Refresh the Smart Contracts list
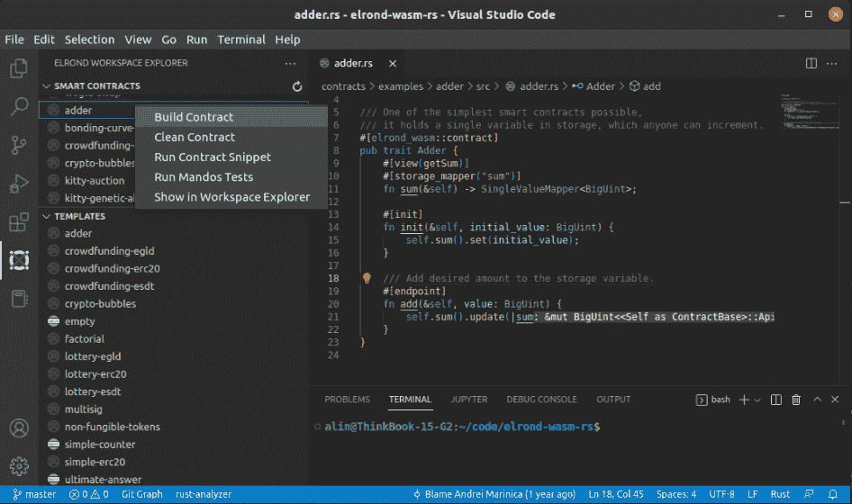 [x=296, y=86]
